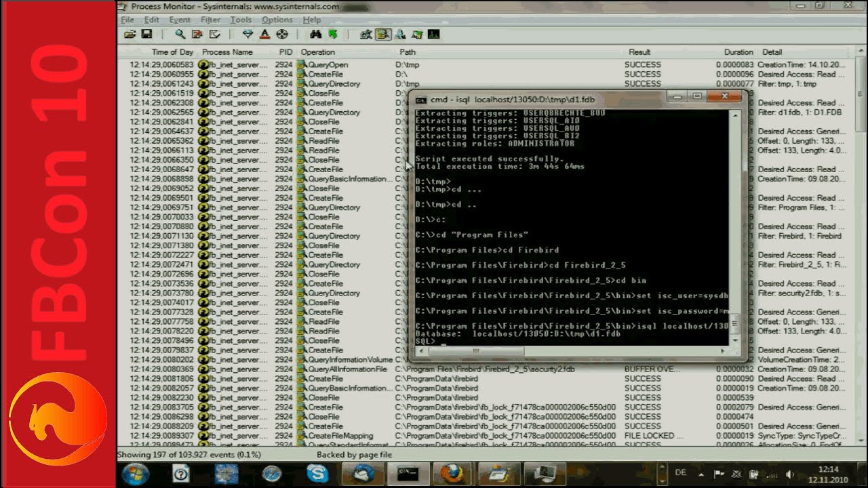Open the Tools menu
This screenshot has width=868, height=488.
[241, 20]
